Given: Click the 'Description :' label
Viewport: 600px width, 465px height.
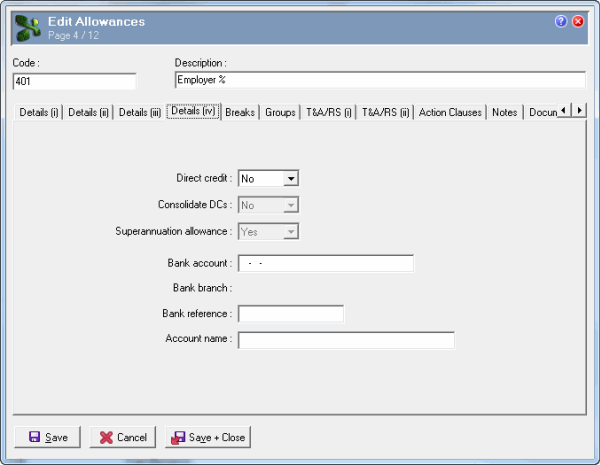Looking at the screenshot, I should 201,62.
